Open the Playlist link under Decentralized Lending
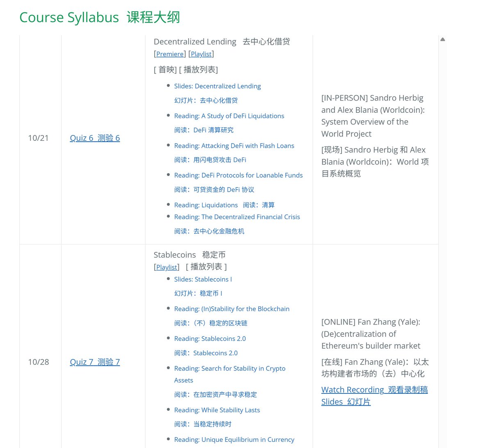The height and width of the screenshot is (448, 492). point(201,54)
